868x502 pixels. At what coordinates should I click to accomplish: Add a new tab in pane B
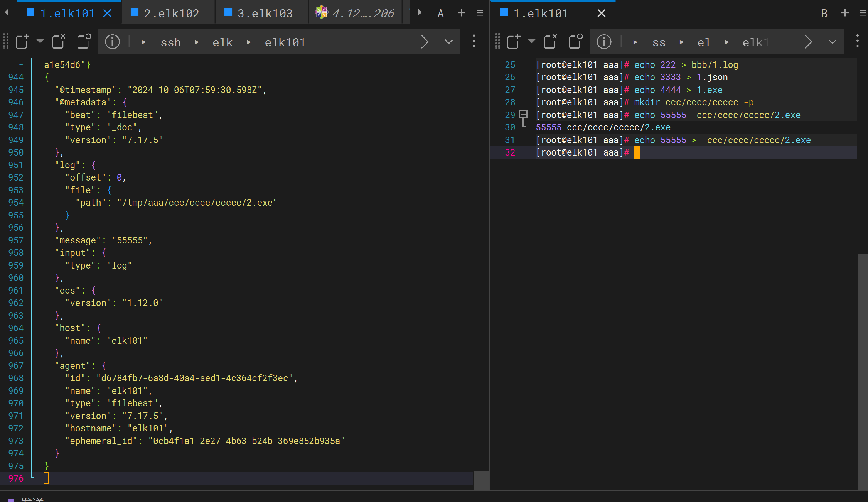(845, 13)
